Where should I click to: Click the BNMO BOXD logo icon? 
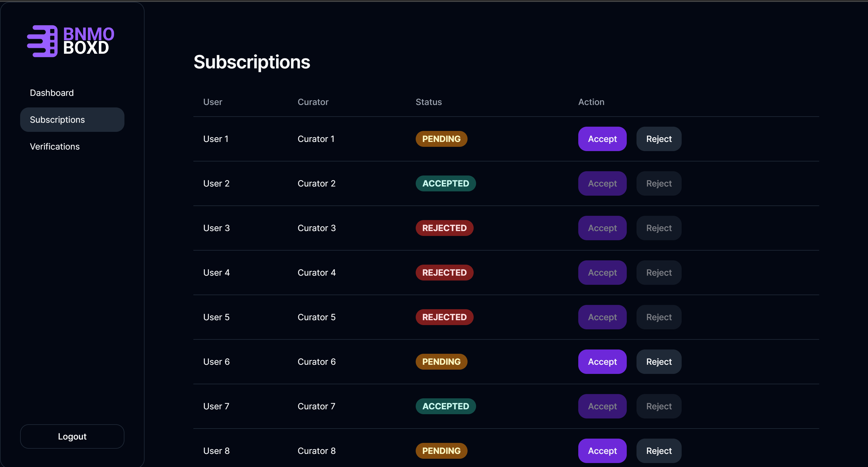pyautogui.click(x=43, y=41)
